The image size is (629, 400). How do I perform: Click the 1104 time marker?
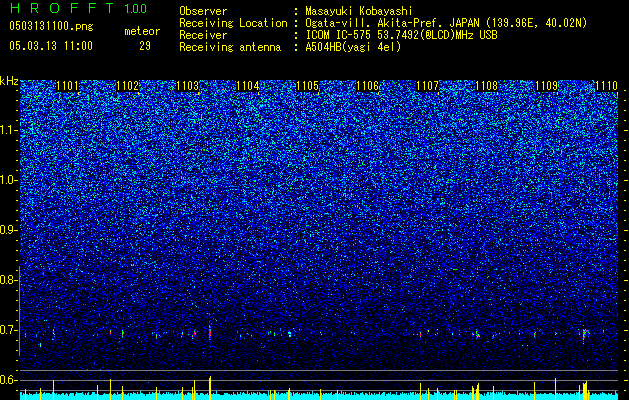[x=248, y=86]
